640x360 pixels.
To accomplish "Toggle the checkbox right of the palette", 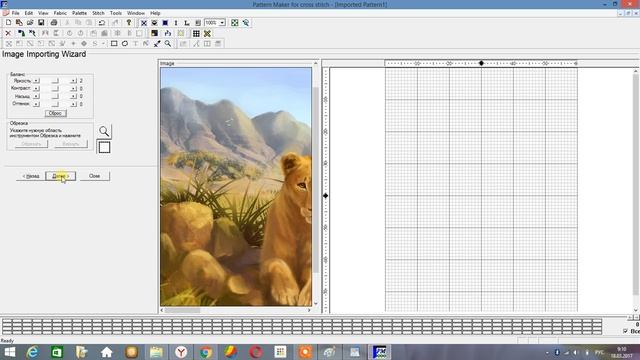I will pos(626,331).
